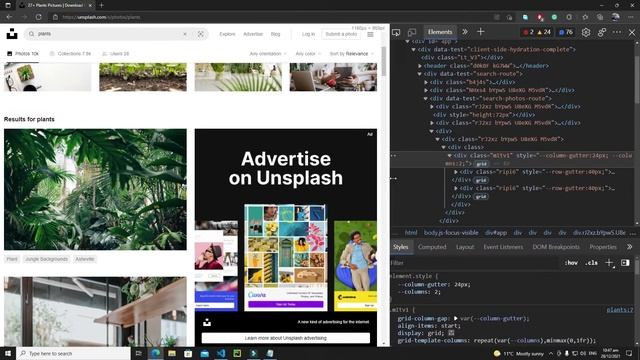Open the Any orientation dropdown
This screenshot has height=360, width=640.
click(x=268, y=53)
